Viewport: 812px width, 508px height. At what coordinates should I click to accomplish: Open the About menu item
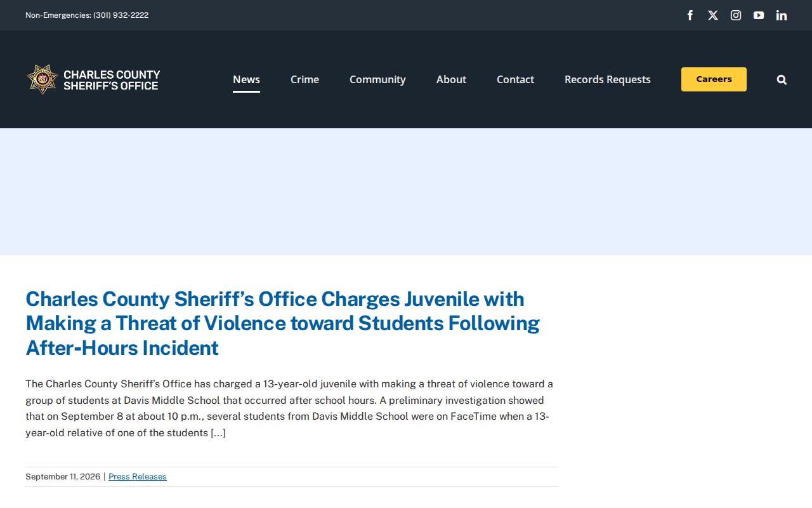pos(451,79)
